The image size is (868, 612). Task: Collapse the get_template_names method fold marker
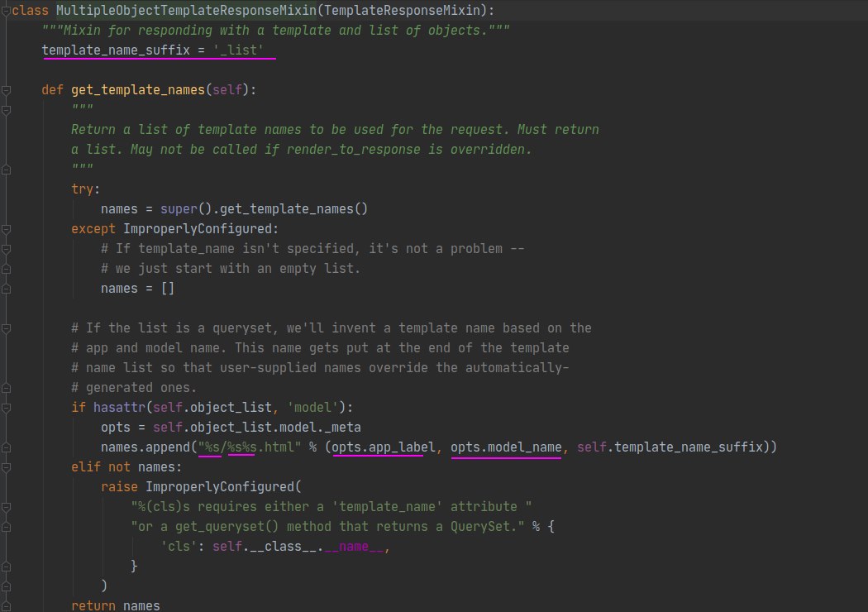pyautogui.click(x=6, y=89)
